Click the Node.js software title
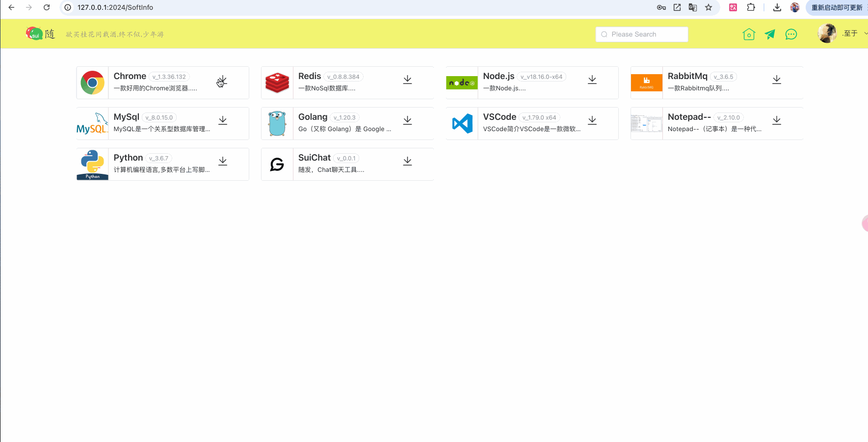 (x=499, y=76)
